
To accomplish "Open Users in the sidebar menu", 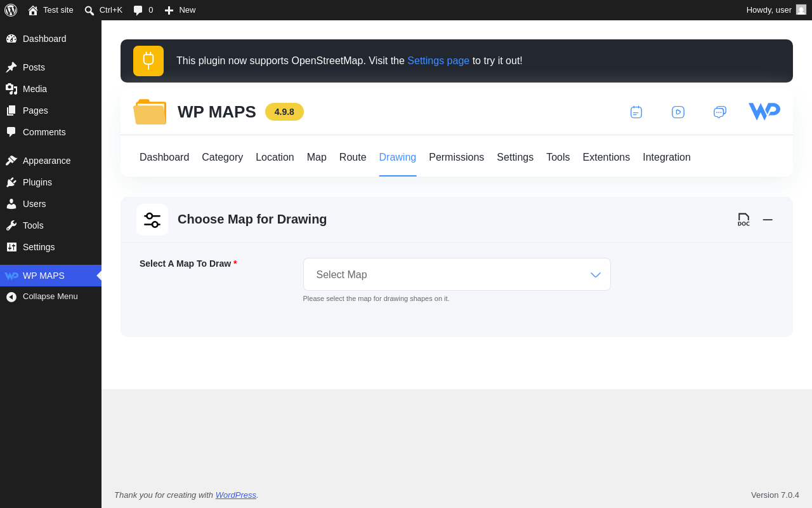I will pyautogui.click(x=34, y=204).
